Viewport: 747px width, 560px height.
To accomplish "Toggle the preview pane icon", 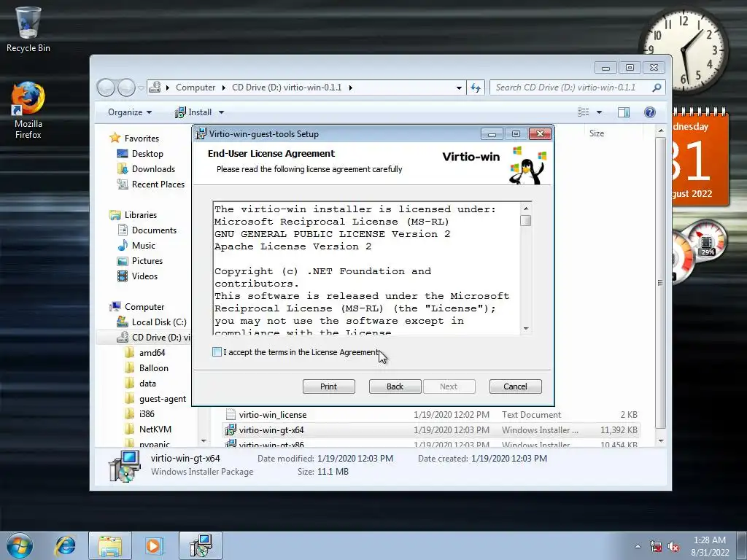I will [x=624, y=112].
